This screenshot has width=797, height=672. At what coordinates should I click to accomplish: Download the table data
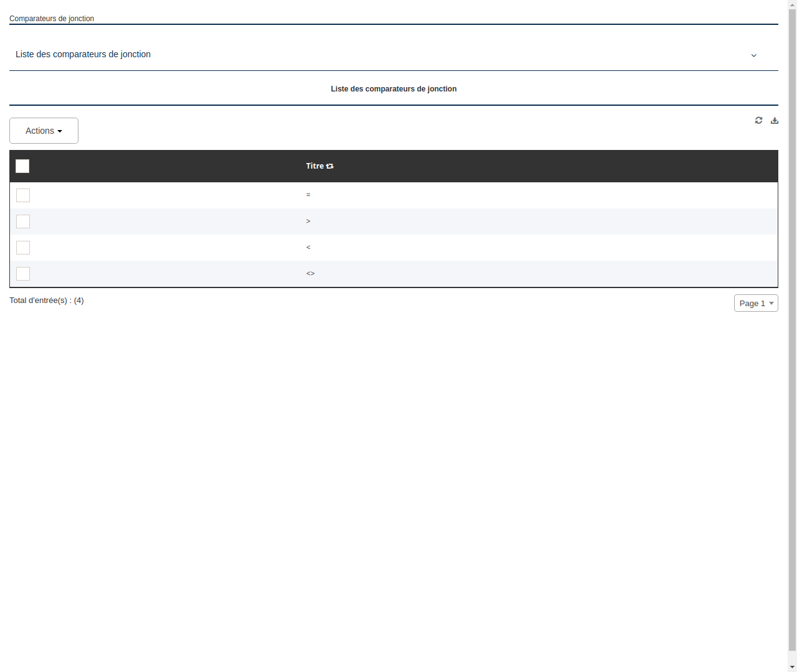click(774, 120)
